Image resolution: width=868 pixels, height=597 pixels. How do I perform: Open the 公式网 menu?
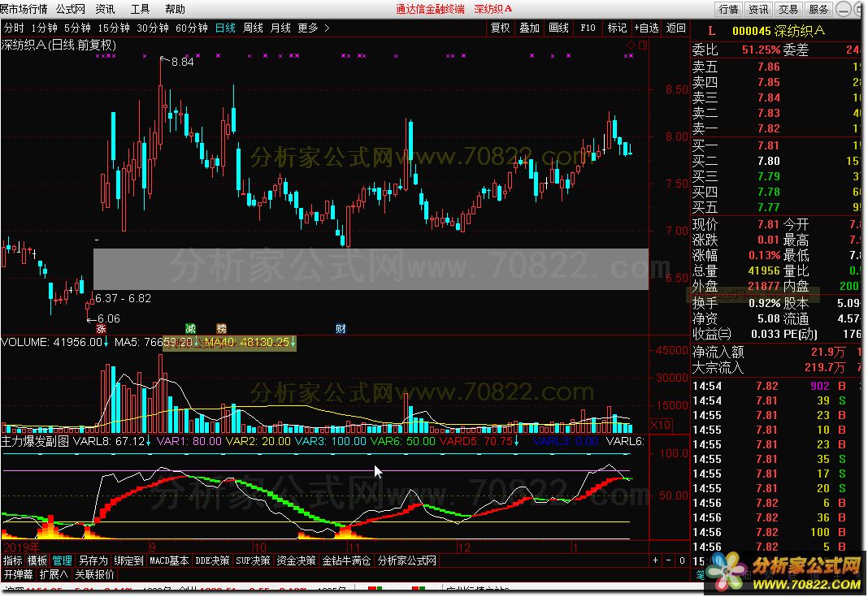pyautogui.click(x=71, y=9)
